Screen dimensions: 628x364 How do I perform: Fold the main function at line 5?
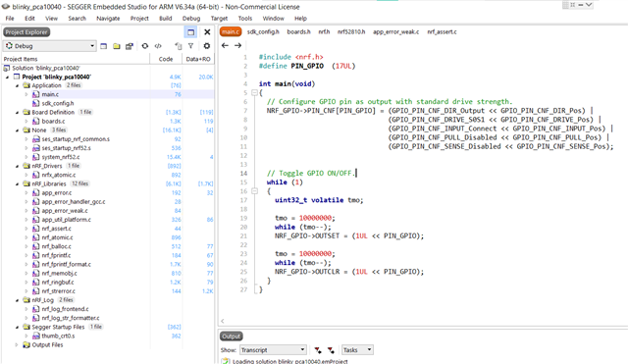click(x=254, y=93)
